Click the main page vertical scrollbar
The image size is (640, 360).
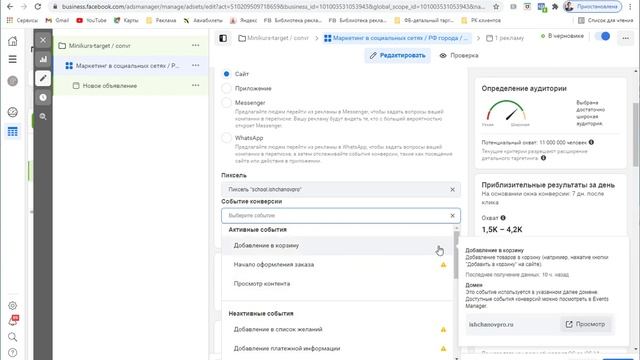[636, 135]
